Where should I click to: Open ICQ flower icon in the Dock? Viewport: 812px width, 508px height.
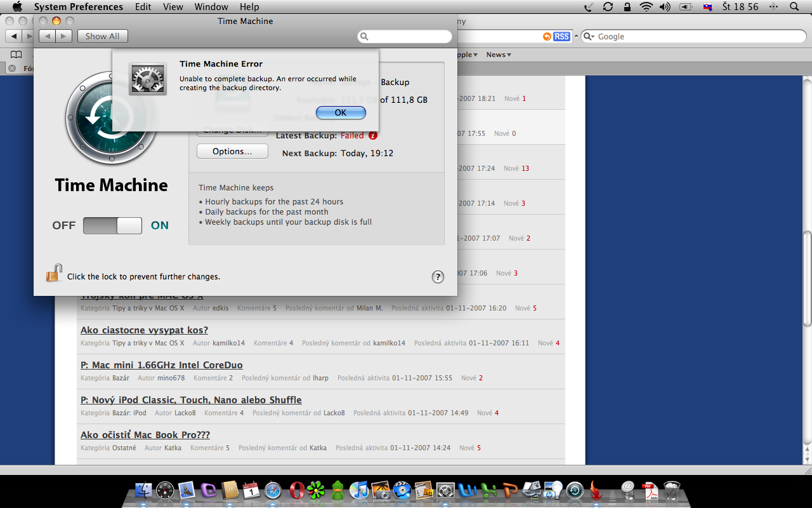point(316,490)
